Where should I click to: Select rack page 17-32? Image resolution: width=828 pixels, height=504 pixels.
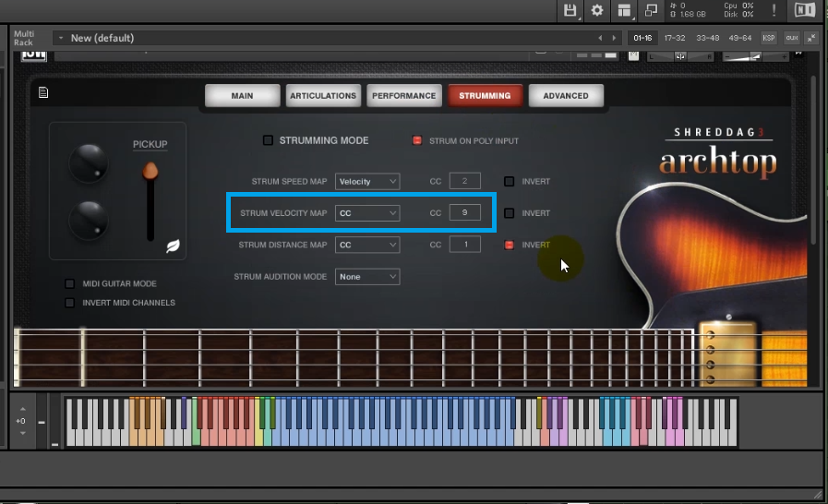tap(675, 38)
